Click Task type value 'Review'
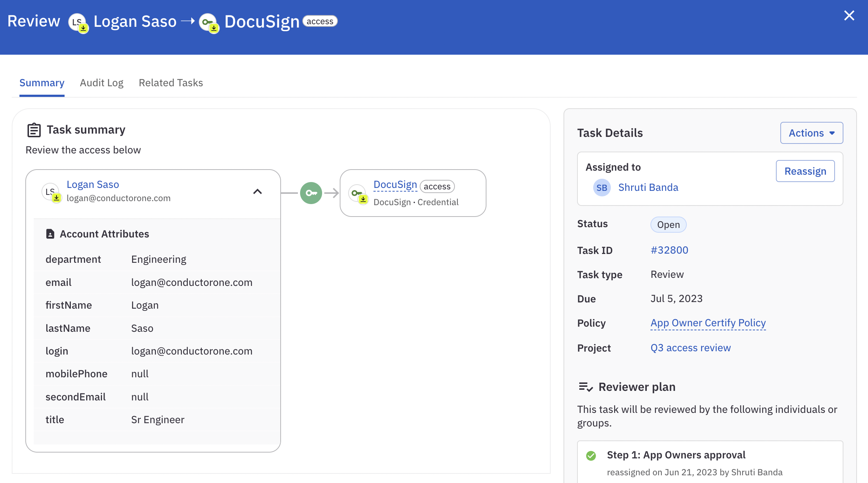868x483 pixels. 667,275
